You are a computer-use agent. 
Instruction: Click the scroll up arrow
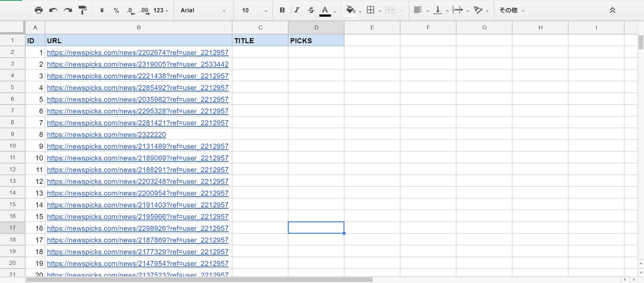[x=641, y=263]
